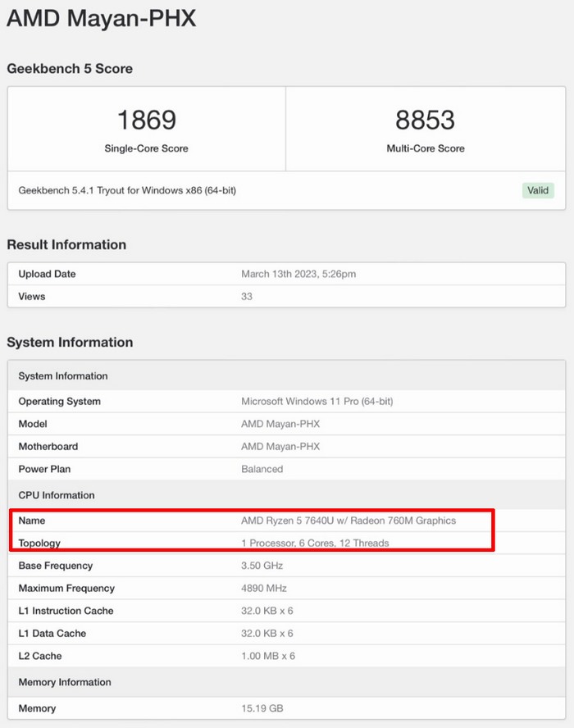Select the upload date March 13th 2023
This screenshot has width=574, height=728.
(298, 274)
